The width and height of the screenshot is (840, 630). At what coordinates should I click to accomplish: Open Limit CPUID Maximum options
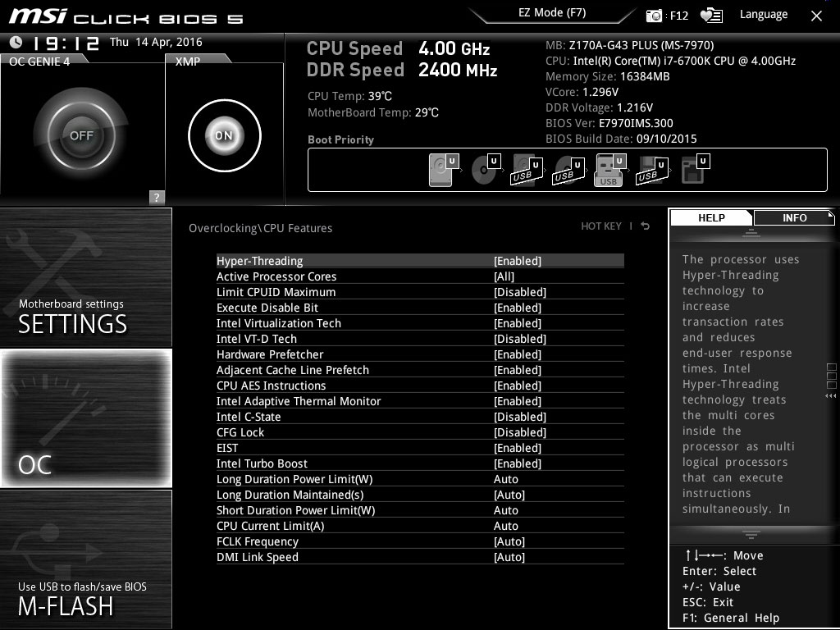tap(420, 292)
